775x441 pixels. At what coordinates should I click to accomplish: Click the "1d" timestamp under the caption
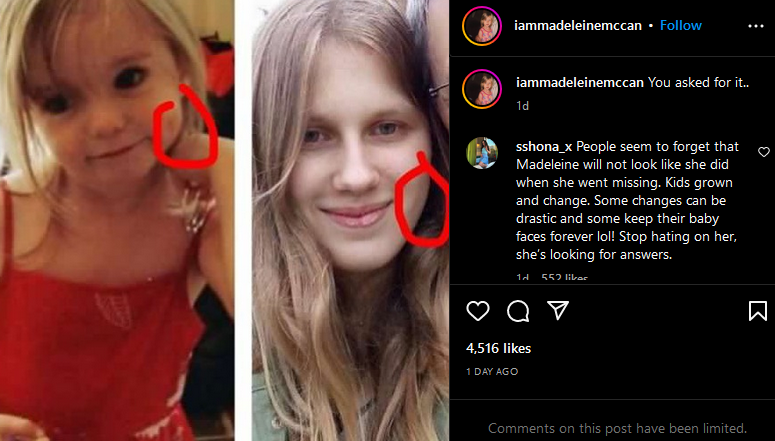pyautogui.click(x=522, y=106)
